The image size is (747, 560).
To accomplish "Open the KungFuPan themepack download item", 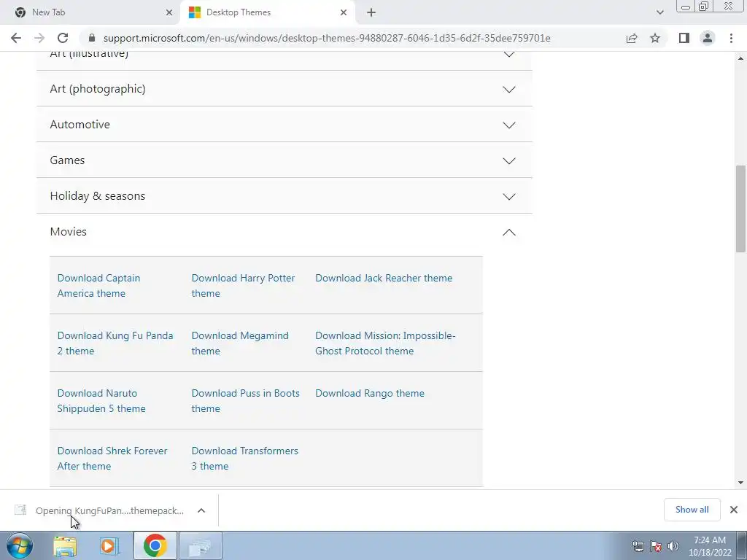I will [x=109, y=510].
